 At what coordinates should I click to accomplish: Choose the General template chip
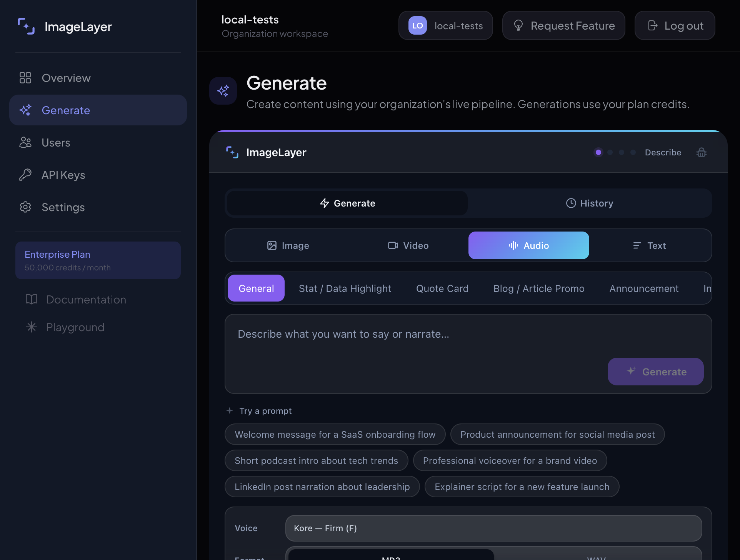tap(256, 288)
